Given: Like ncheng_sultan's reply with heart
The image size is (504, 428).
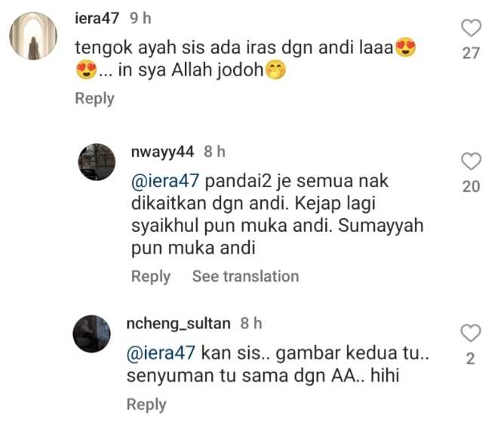Looking at the screenshot, I should (x=471, y=333).
